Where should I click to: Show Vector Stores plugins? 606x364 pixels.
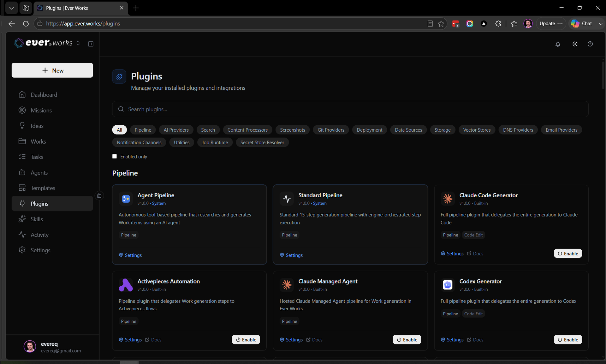477,130
